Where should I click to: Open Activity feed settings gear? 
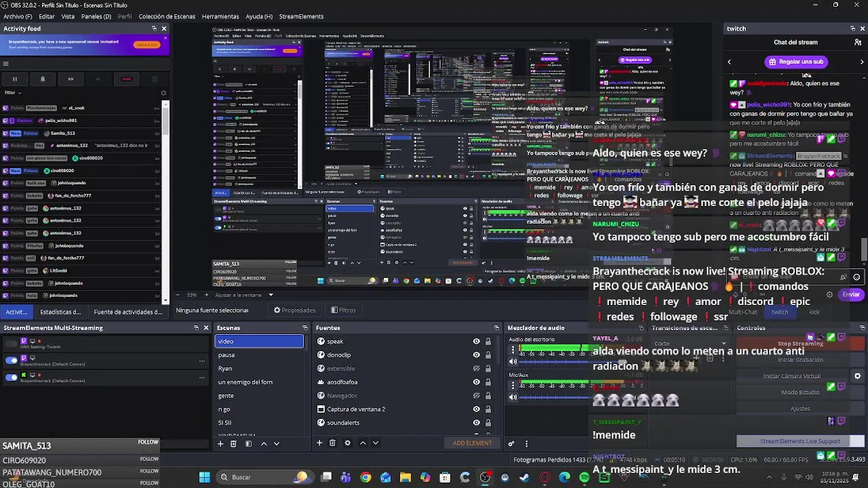pyautogui.click(x=163, y=93)
